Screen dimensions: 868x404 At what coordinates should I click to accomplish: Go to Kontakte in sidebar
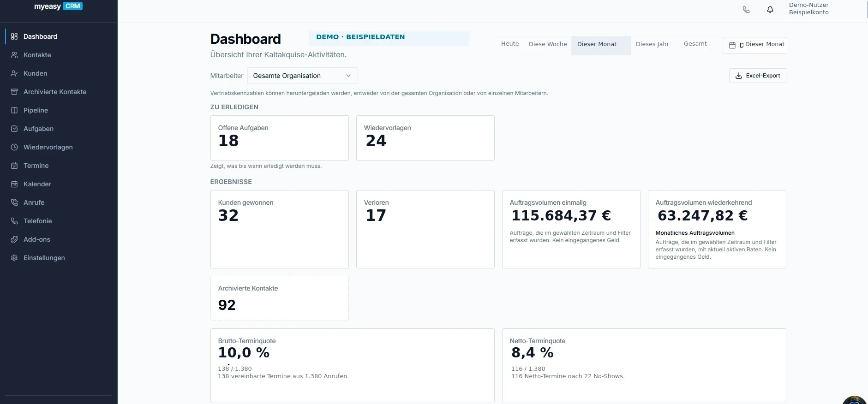click(x=59, y=55)
